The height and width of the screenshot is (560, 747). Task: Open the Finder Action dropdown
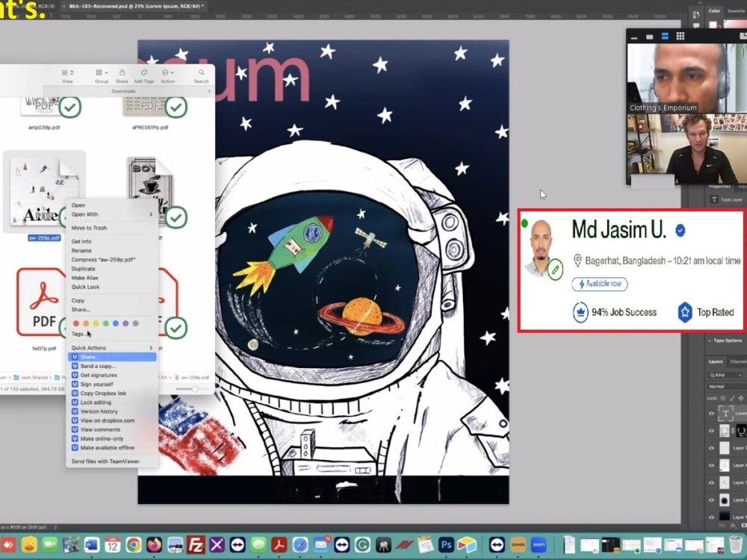point(167,72)
